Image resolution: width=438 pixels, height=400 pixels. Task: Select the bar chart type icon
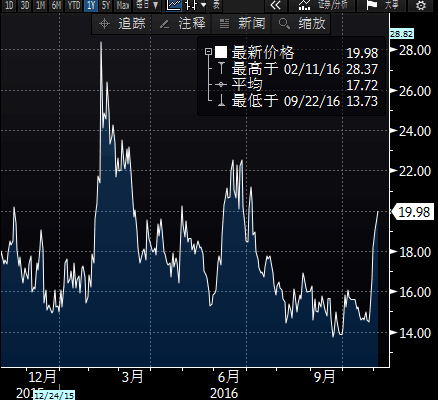pyautogui.click(x=191, y=5)
